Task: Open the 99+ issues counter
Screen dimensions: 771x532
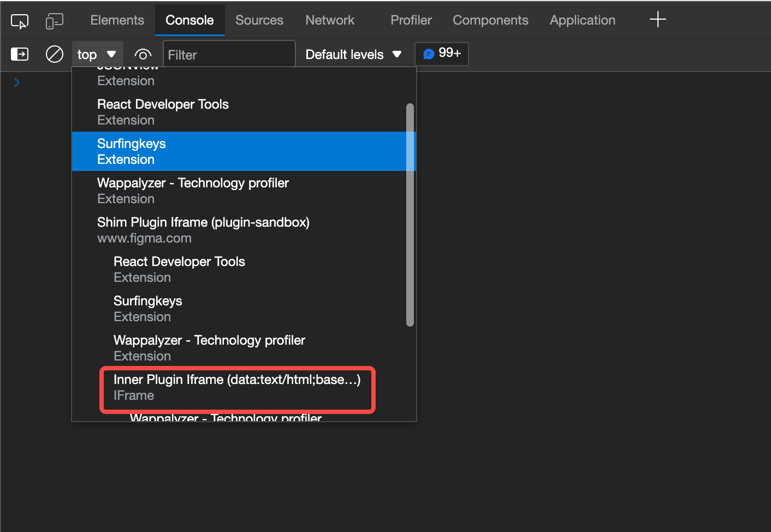Action: 442,54
